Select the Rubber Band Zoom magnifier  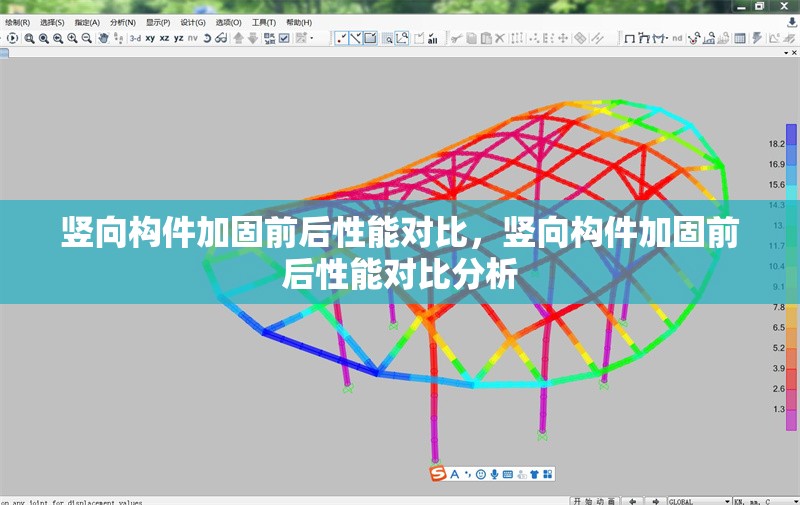point(30,38)
